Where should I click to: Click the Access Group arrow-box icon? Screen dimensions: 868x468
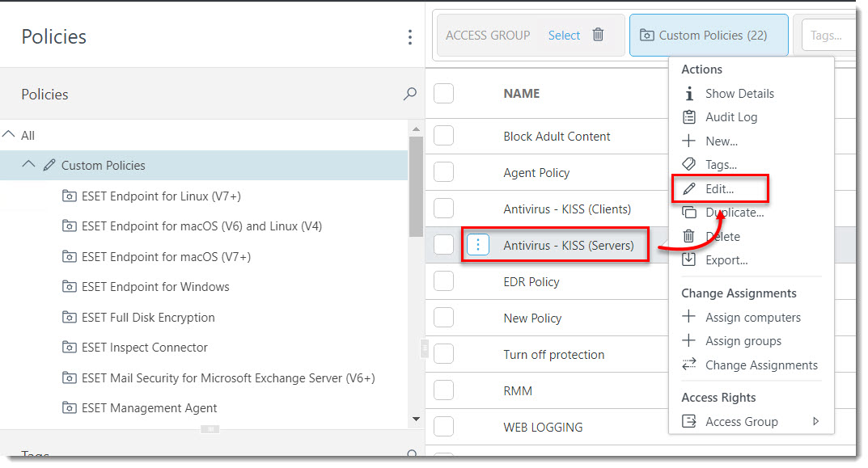(x=688, y=421)
